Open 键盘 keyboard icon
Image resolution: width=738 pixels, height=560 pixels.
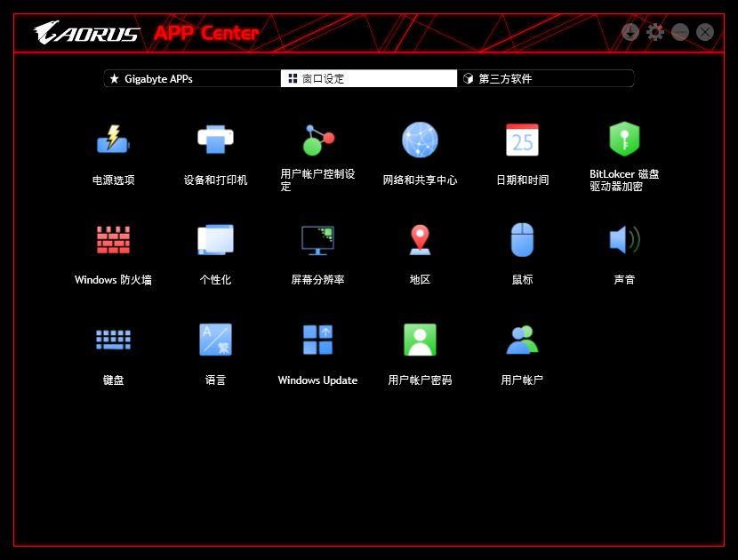(x=113, y=340)
